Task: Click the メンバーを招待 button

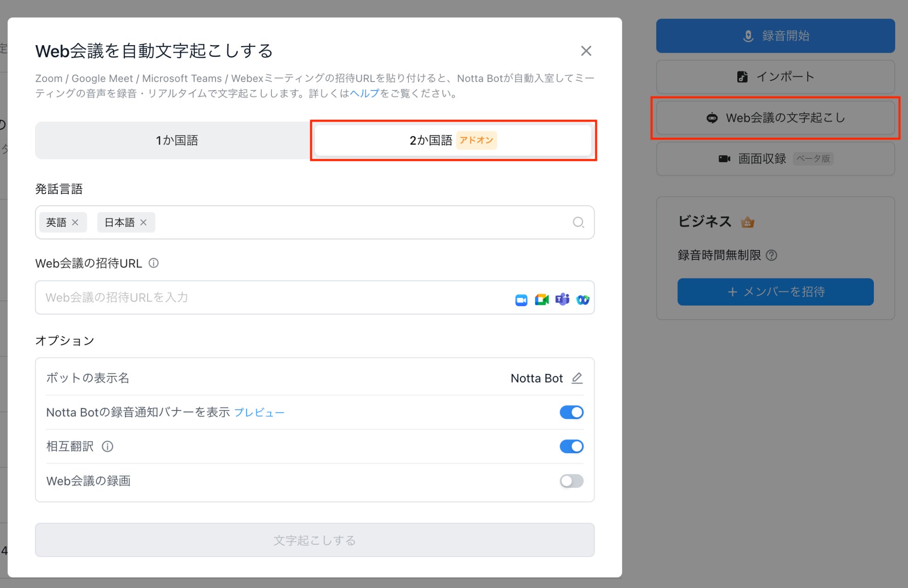Action: pyautogui.click(x=775, y=292)
